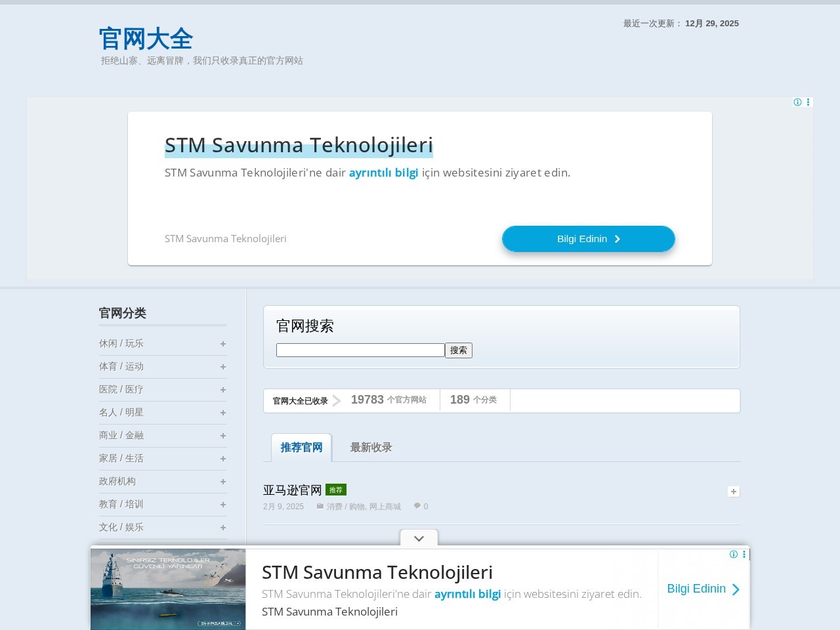Open the 教育 / 培训 category link
The height and width of the screenshot is (630, 840).
pos(121,504)
